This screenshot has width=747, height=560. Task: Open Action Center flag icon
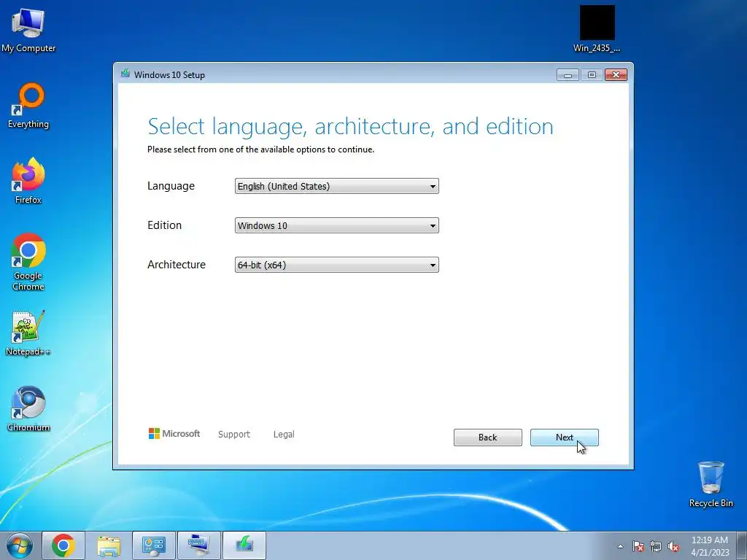click(x=638, y=546)
